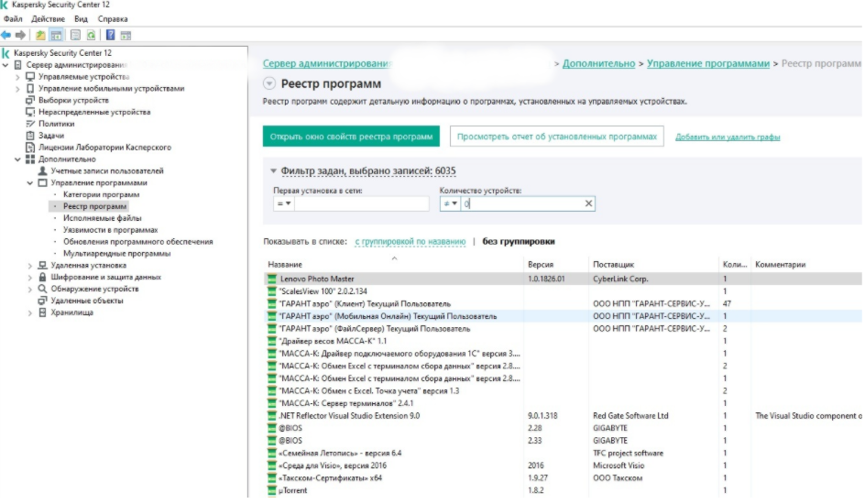Open Лицензии Лаборатории Касперского
The image size is (865, 504).
104,148
